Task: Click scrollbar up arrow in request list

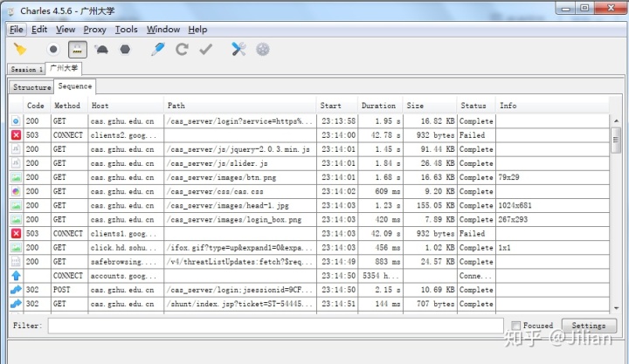Action: coord(616,120)
